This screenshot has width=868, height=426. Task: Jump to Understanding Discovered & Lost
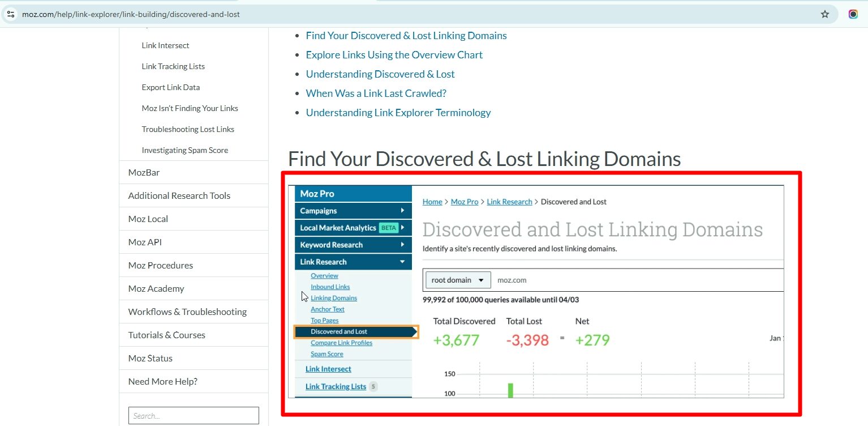[x=380, y=74]
